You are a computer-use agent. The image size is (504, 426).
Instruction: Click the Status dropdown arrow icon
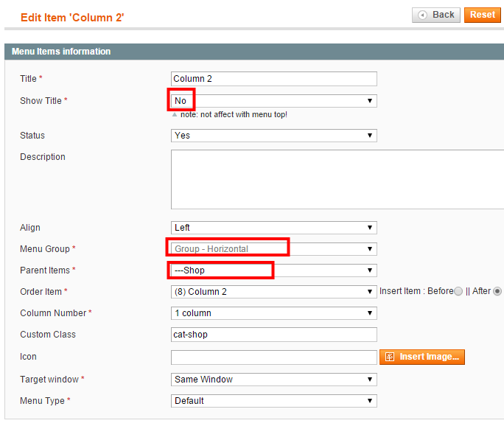click(x=370, y=136)
